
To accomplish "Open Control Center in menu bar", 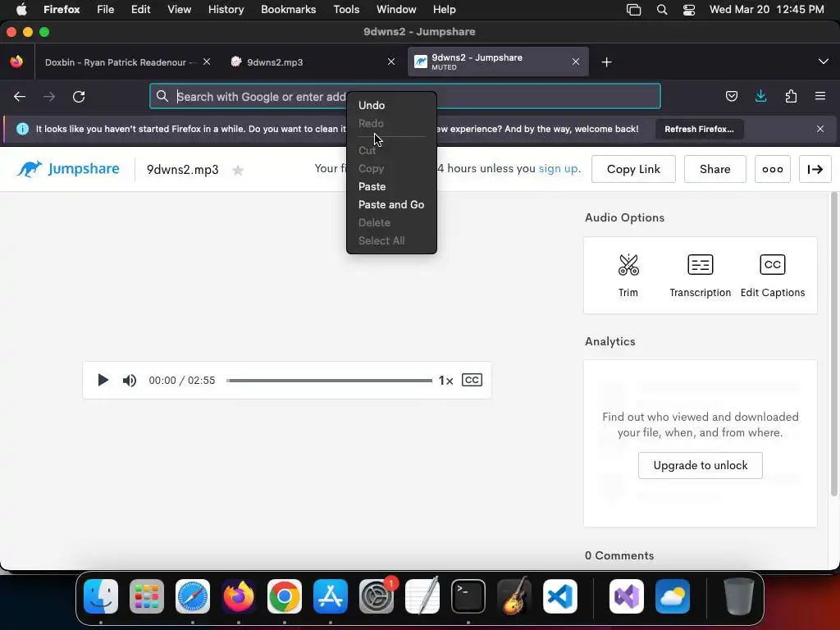I will click(x=689, y=10).
